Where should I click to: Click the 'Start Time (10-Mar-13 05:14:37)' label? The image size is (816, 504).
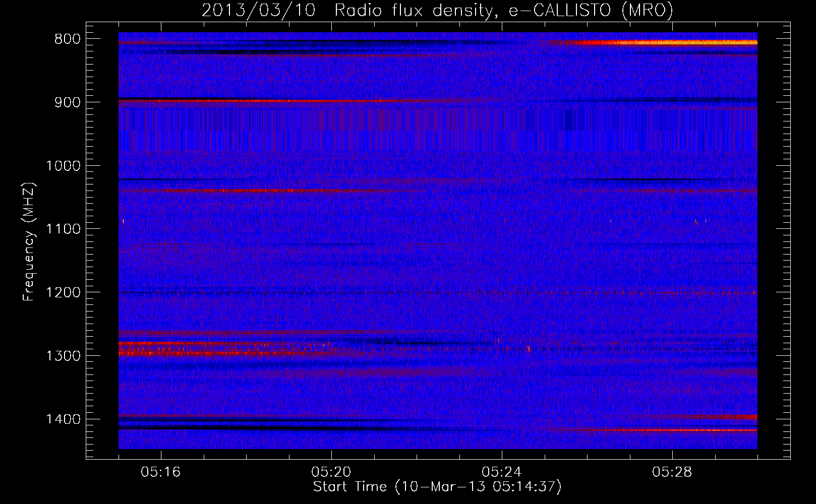click(437, 486)
